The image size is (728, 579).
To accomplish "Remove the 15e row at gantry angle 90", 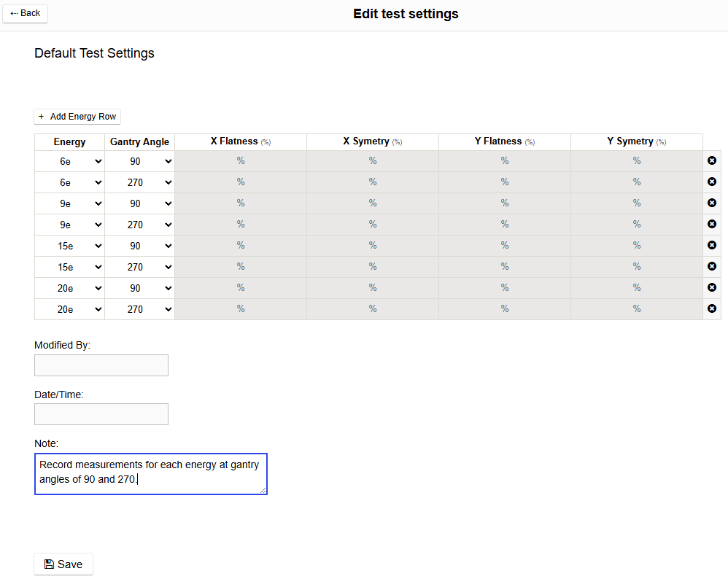I will click(x=712, y=245).
